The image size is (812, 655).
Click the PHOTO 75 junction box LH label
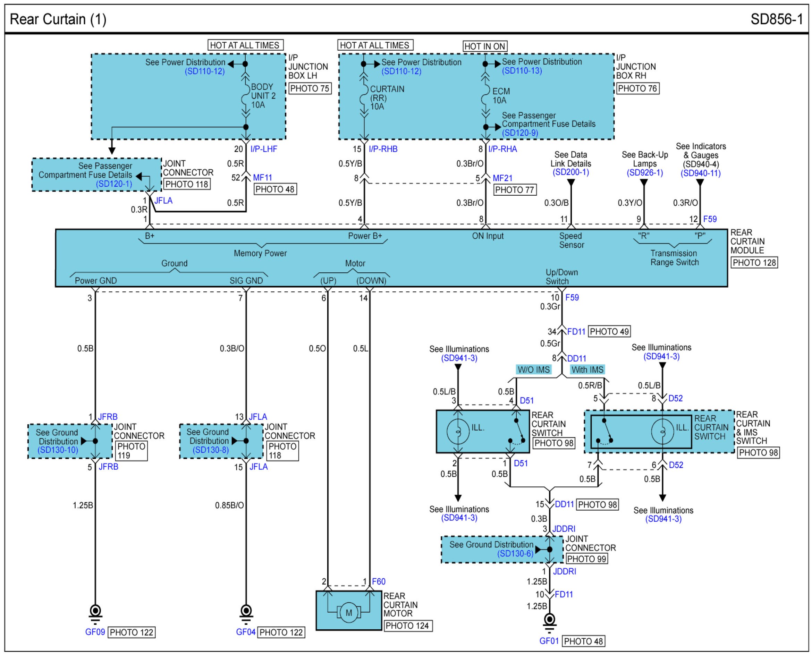click(x=310, y=89)
